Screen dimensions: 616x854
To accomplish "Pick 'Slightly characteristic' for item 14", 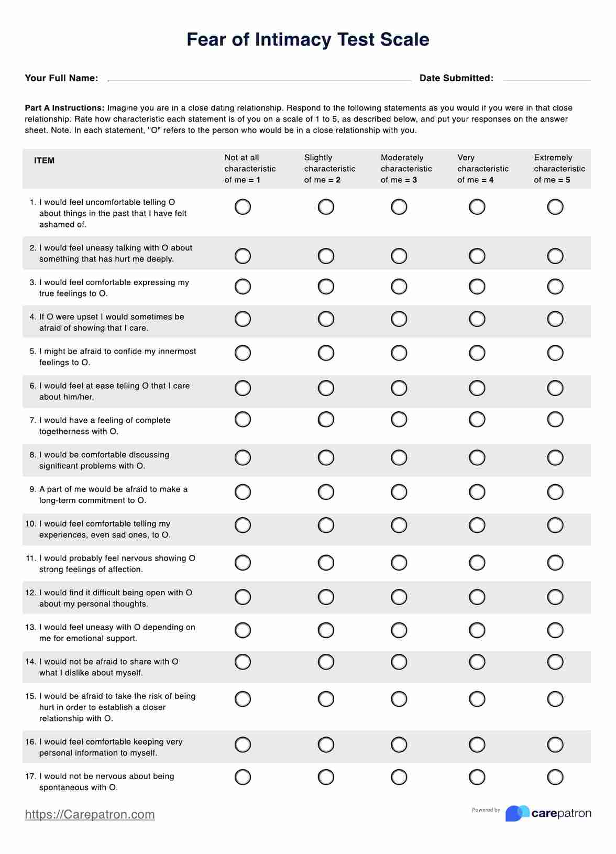I will (x=326, y=662).
